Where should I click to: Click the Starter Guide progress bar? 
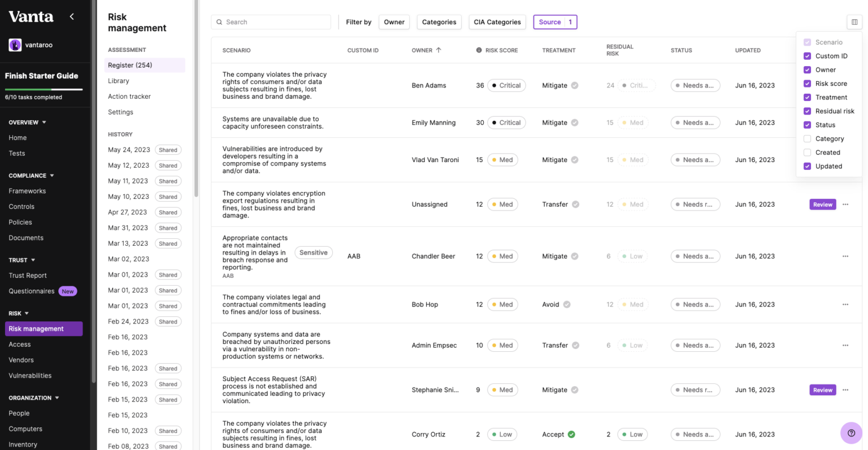tap(44, 88)
